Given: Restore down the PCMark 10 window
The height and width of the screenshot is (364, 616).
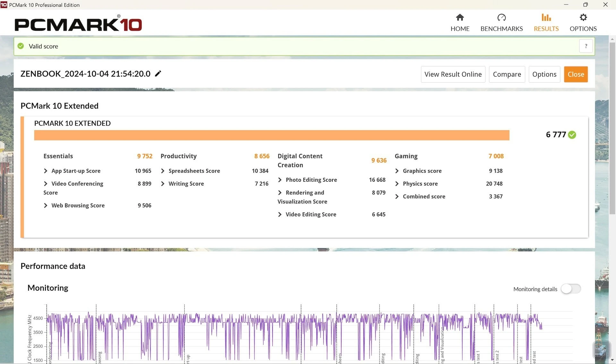Looking at the screenshot, I should click(586, 5).
